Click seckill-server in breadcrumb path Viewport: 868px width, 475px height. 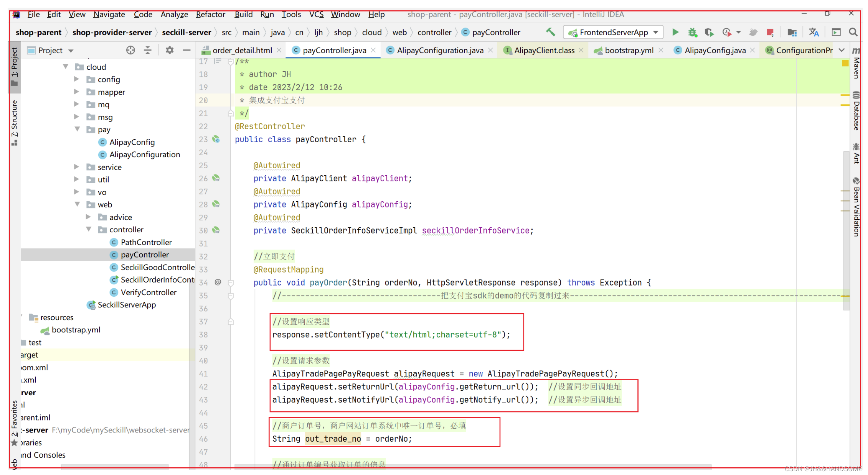(186, 32)
